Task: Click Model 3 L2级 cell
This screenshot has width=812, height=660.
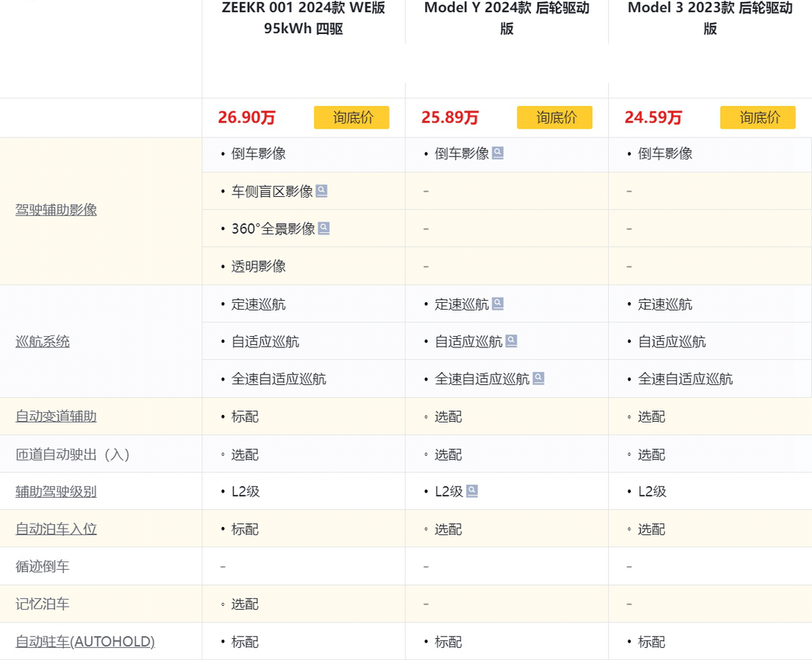Action: 710,492
